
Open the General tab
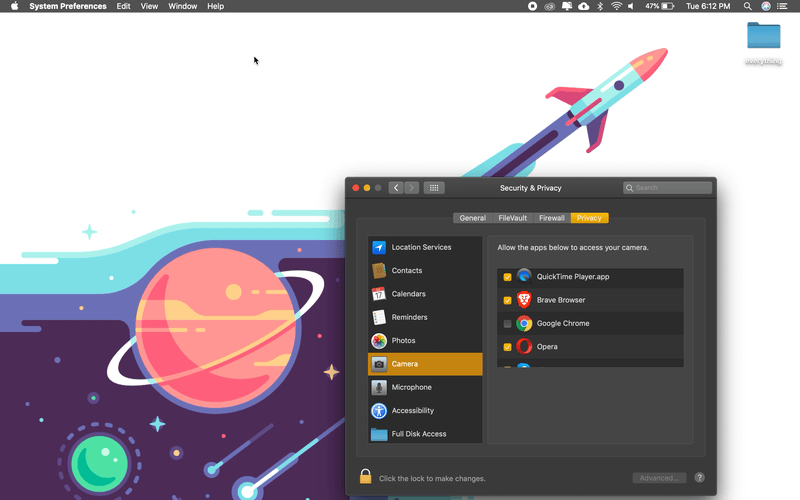[473, 218]
